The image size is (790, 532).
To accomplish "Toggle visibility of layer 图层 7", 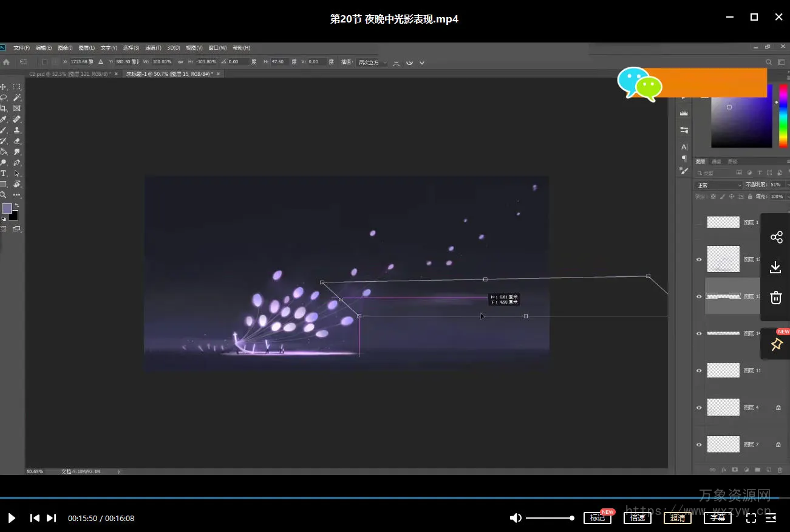I will (x=699, y=445).
